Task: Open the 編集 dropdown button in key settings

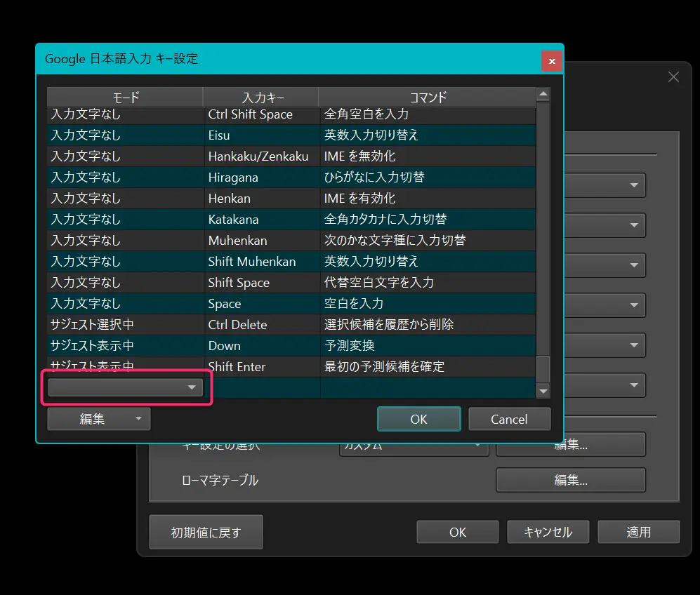Action: (x=99, y=419)
